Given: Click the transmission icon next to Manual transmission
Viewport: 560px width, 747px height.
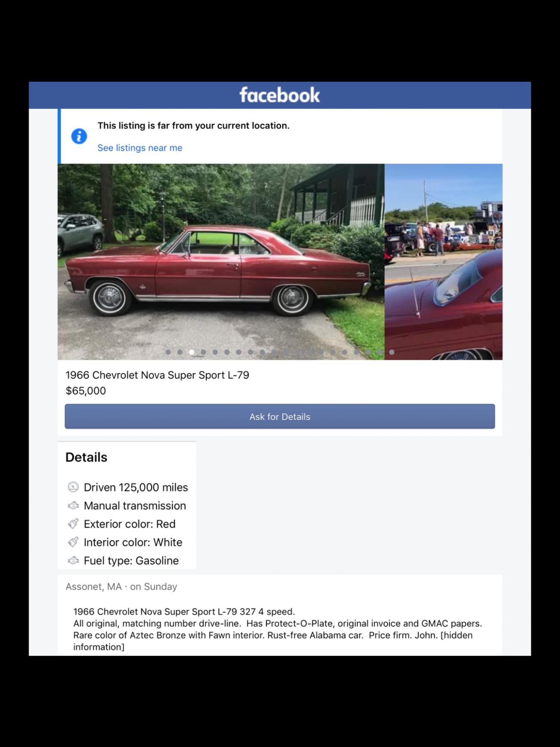Looking at the screenshot, I should tap(73, 505).
